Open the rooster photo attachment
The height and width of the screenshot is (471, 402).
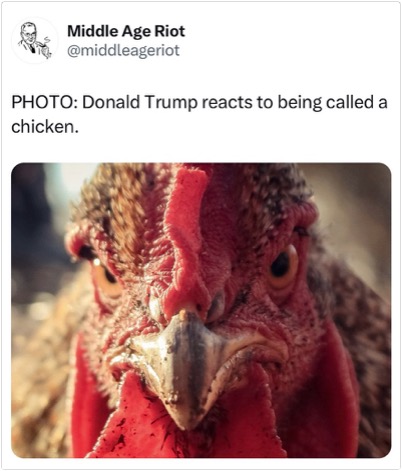201,310
